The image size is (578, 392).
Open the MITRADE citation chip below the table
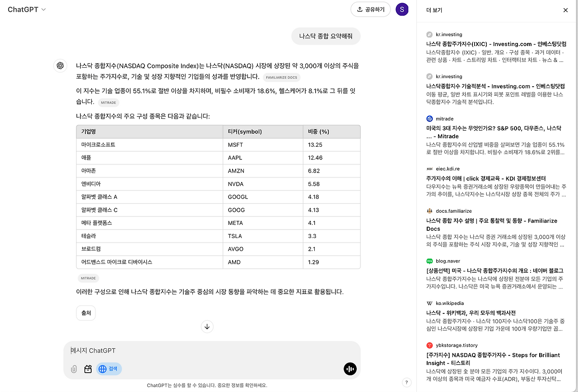click(x=88, y=279)
